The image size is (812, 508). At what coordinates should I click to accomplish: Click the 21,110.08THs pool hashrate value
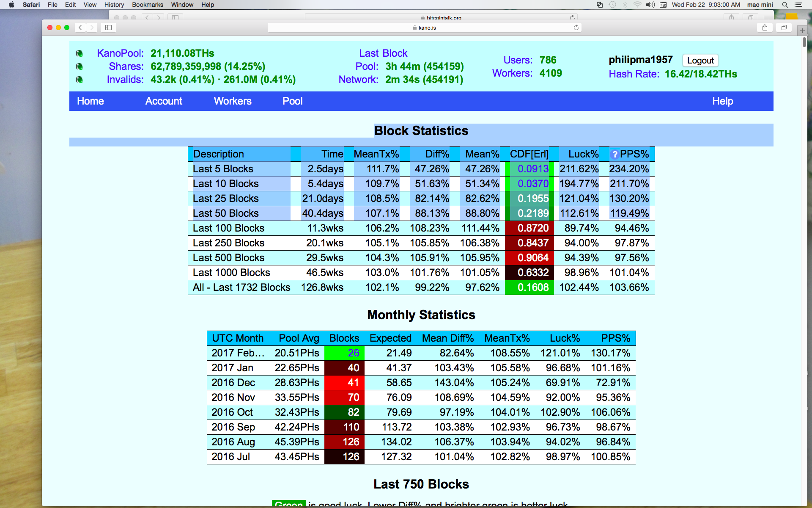click(x=182, y=53)
